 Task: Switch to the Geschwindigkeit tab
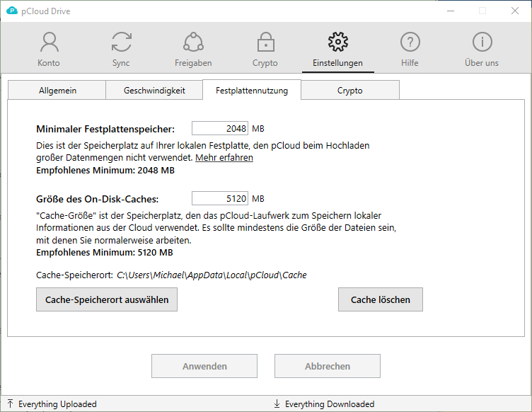[x=154, y=91]
